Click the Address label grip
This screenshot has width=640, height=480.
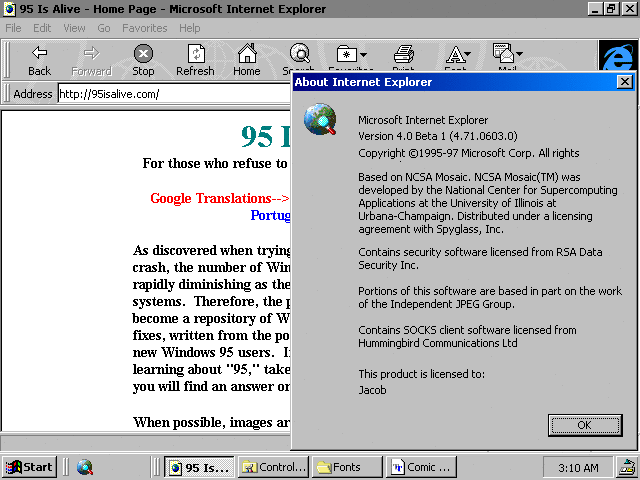click(7, 94)
